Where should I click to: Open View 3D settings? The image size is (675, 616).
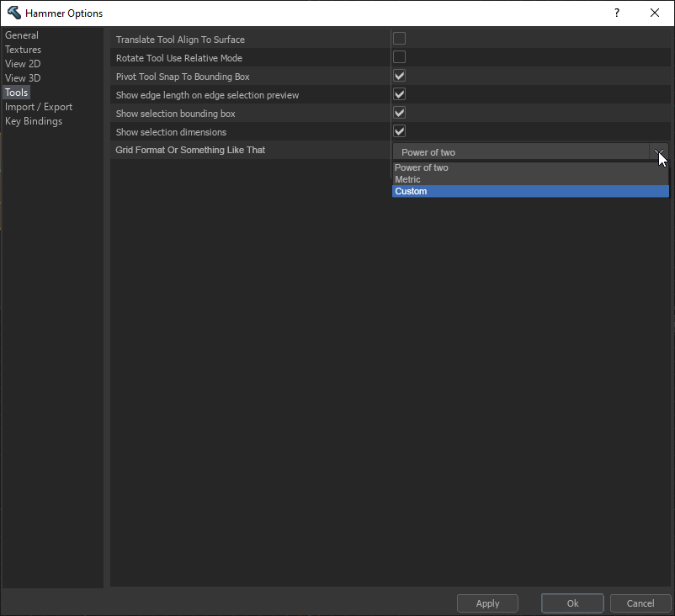coord(23,77)
